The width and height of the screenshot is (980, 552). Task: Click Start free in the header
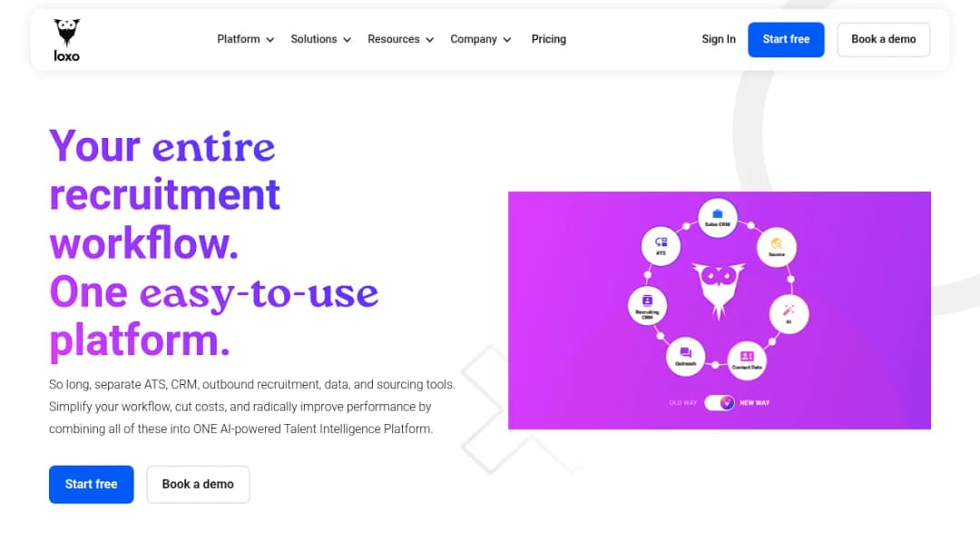[x=786, y=39]
